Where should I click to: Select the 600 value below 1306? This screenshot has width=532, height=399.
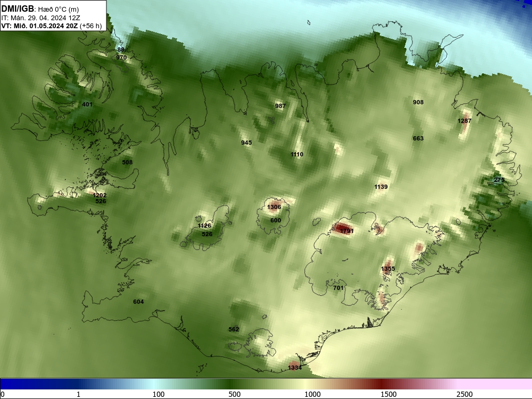pos(276,220)
